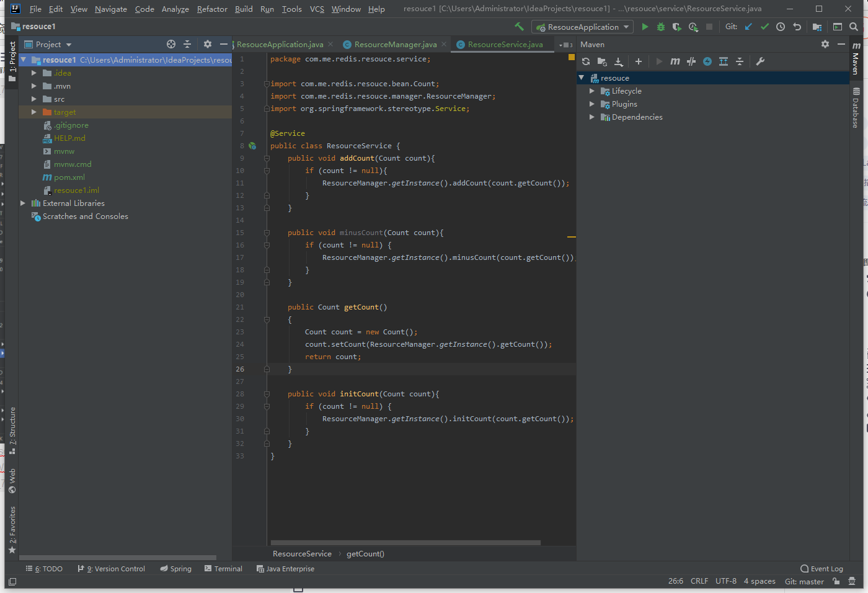This screenshot has width=868, height=593.
Task: Open Search Everywhere magnifier in the toolbar
Action: (x=854, y=27)
